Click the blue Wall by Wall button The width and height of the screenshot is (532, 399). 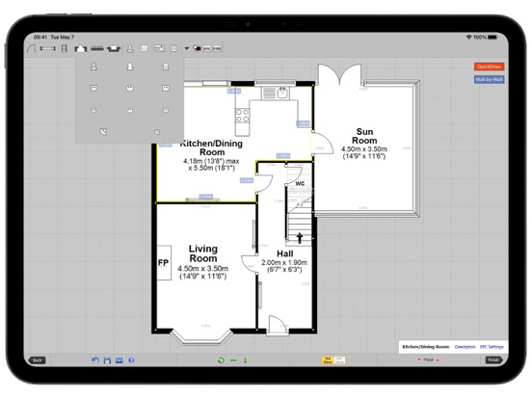tap(490, 79)
